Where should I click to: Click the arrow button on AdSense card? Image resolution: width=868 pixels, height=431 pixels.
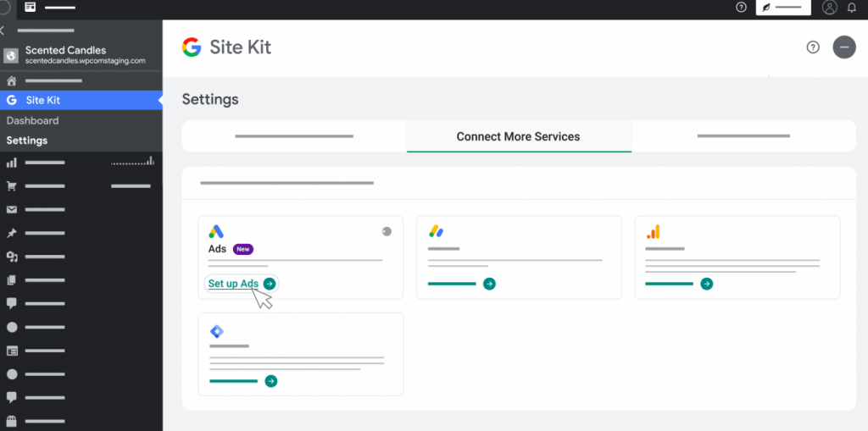(x=489, y=284)
